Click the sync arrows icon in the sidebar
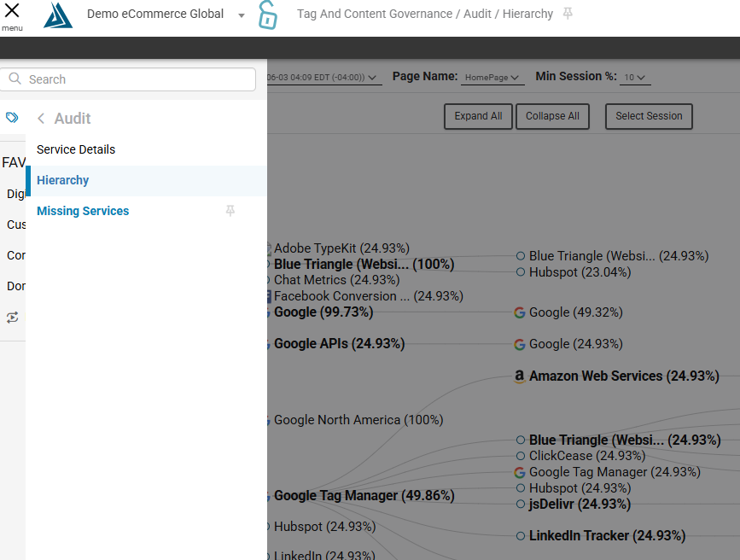The height and width of the screenshot is (560, 740). pyautogui.click(x=12, y=318)
